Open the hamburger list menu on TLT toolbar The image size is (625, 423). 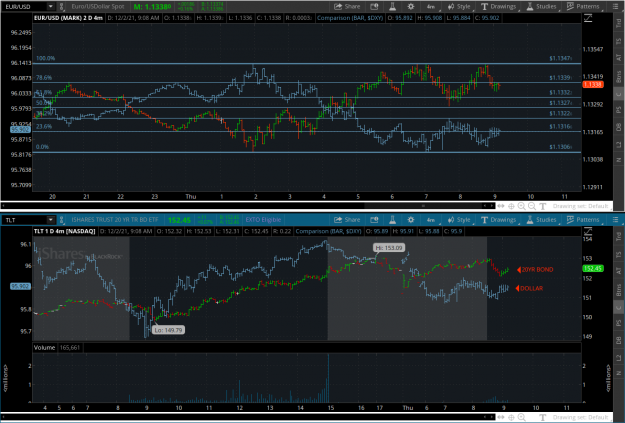pos(615,220)
